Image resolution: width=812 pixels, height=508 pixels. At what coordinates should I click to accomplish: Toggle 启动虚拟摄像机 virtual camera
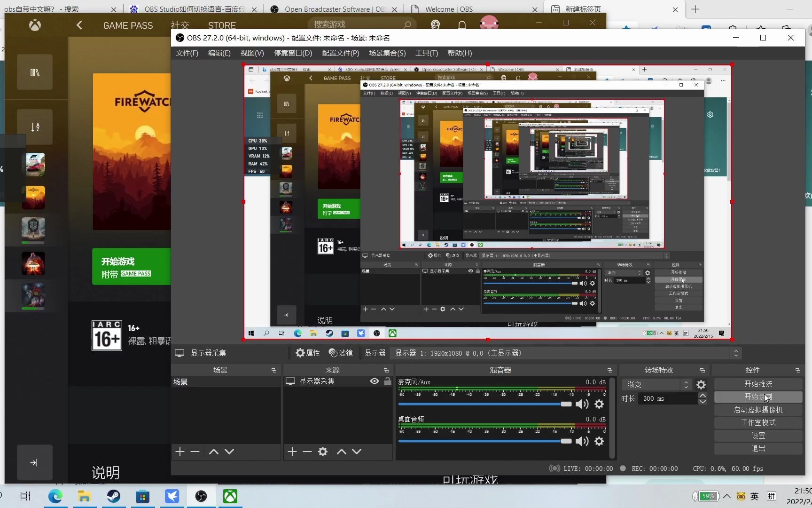pyautogui.click(x=758, y=410)
